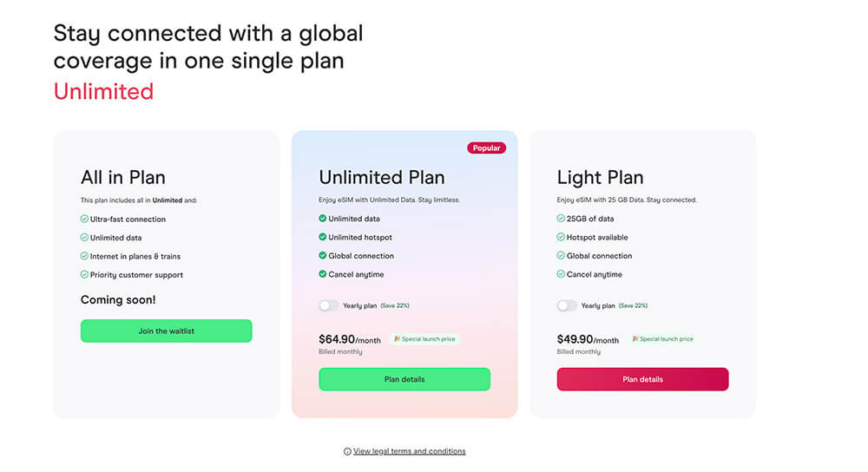Join the waitlist for All in Plan
The height and width of the screenshot is (472, 868).
tap(166, 331)
